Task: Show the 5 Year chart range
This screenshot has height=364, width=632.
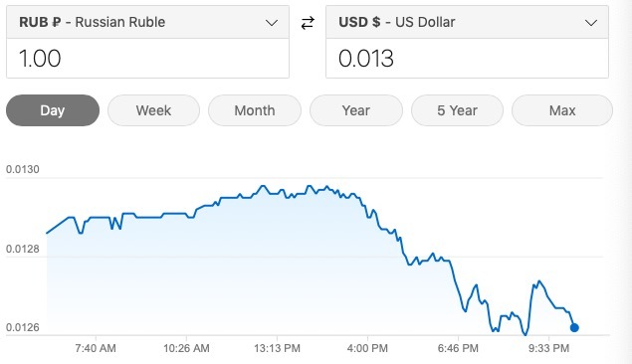Action: [x=457, y=110]
